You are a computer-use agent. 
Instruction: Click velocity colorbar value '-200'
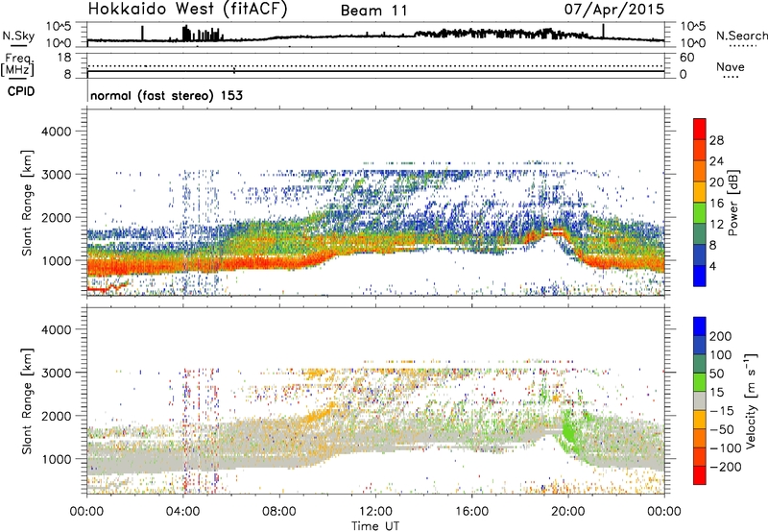tap(726, 467)
